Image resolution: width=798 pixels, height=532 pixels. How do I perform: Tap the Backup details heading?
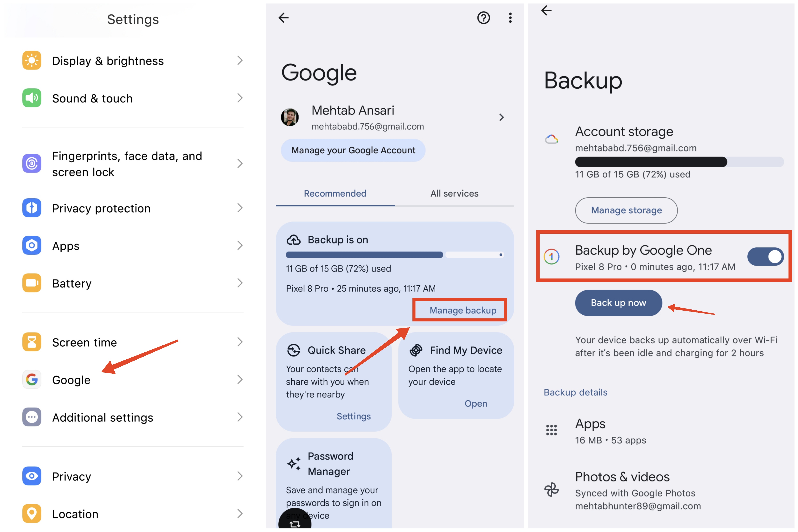coord(575,392)
